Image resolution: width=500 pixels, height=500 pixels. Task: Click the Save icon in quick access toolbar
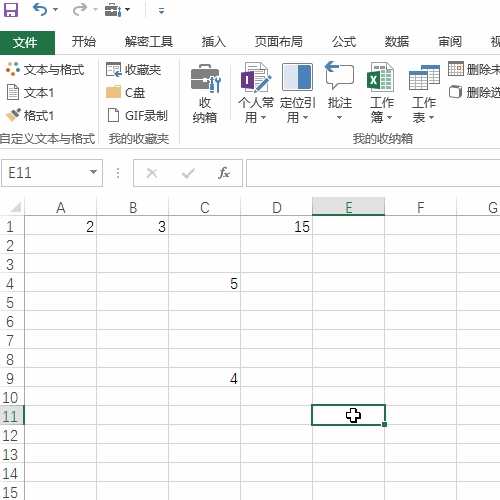point(10,10)
